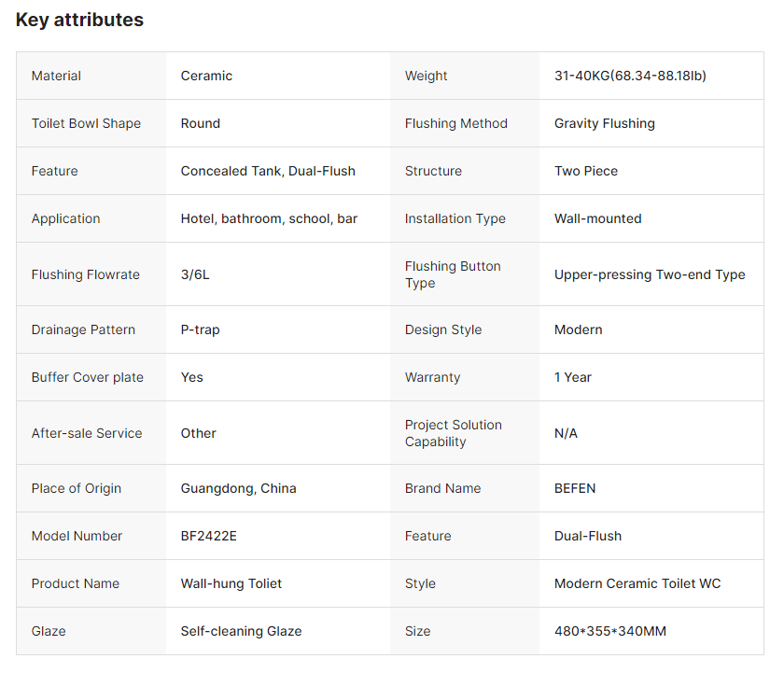Screen dimensions: 784x673
Task: Click the Key attributes heading
Action: pyautogui.click(x=79, y=20)
